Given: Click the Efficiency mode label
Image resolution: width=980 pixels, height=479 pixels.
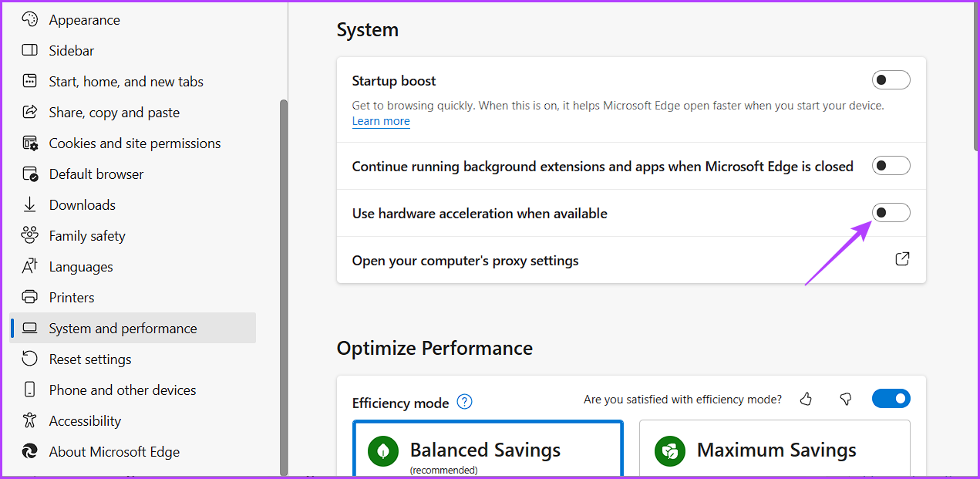Looking at the screenshot, I should tap(401, 403).
